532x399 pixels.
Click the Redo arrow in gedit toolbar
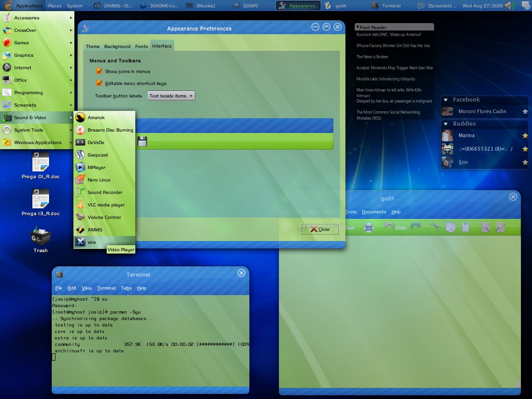coord(416,227)
